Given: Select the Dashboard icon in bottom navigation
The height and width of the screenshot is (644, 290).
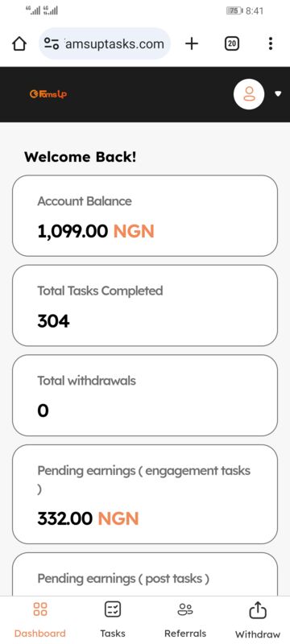Looking at the screenshot, I should coord(39,609).
